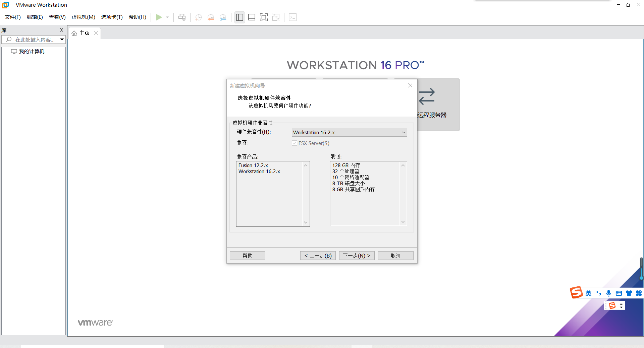Open the Sogou skin shirt icon
Viewport: 644px width, 348px height.
pos(629,293)
